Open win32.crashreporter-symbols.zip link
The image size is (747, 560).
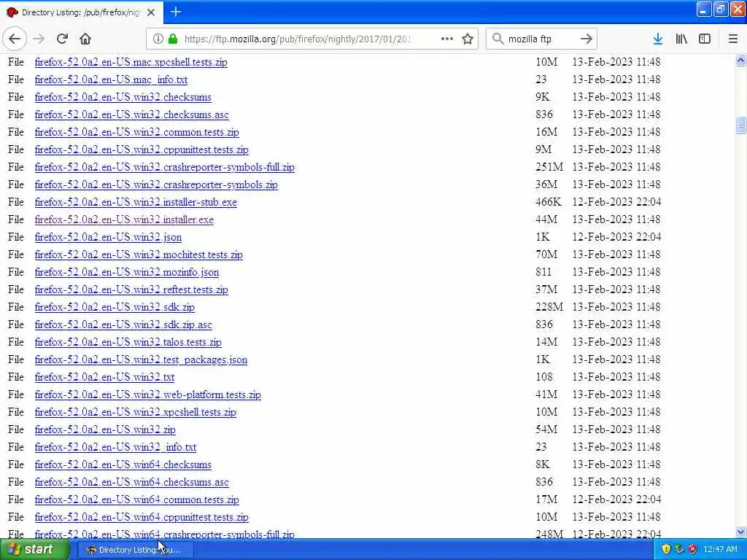(x=156, y=184)
